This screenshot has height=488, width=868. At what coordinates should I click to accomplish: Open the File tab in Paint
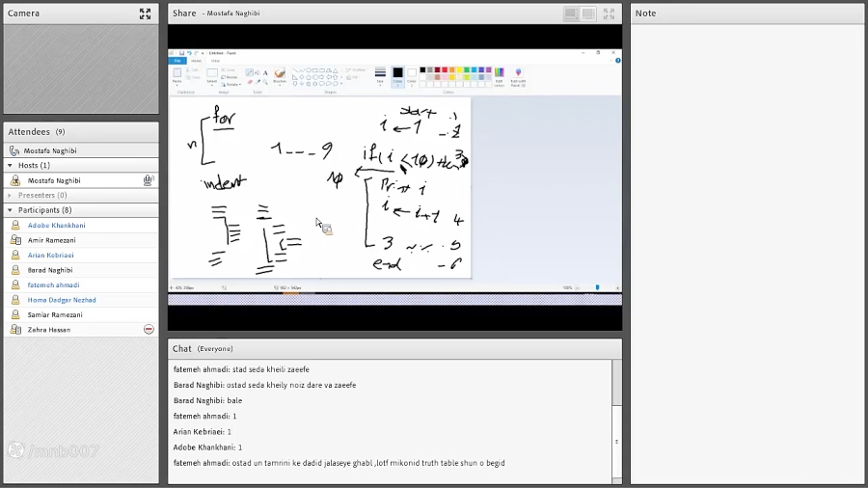[x=178, y=60]
